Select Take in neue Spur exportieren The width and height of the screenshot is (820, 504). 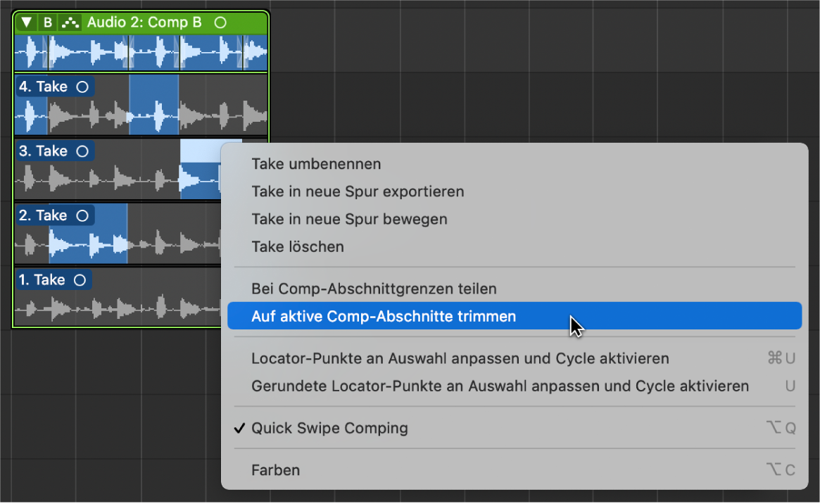(358, 191)
